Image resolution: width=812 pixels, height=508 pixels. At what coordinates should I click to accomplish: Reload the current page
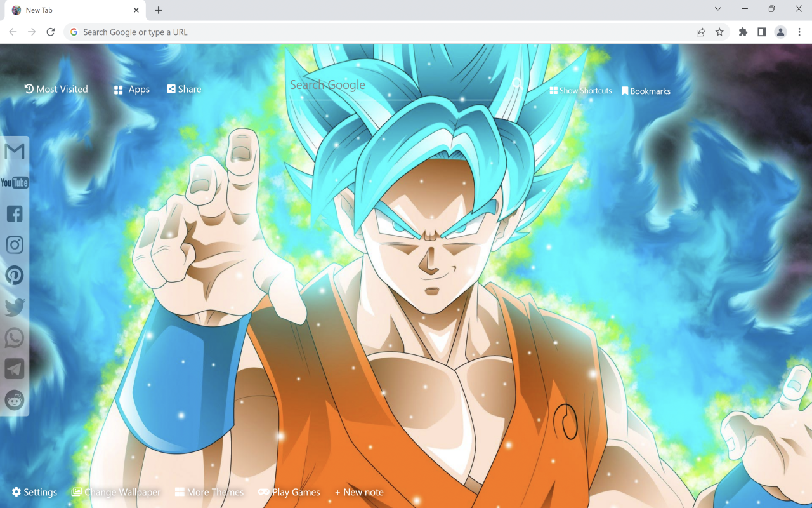coord(51,32)
